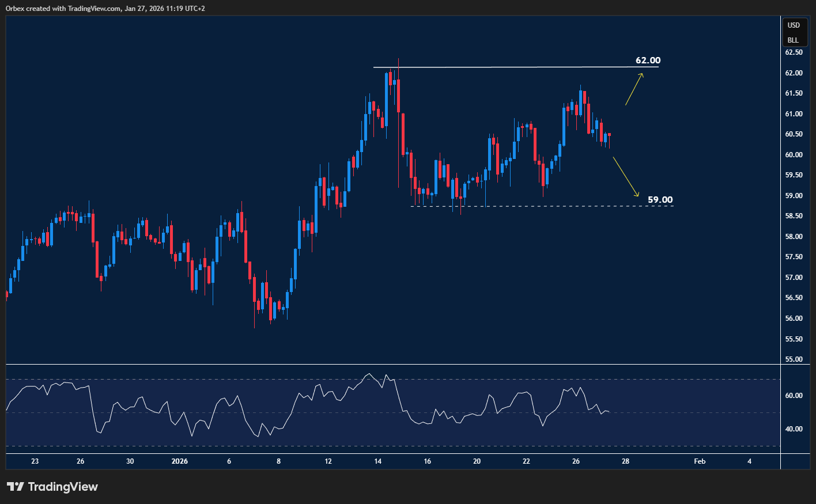Click the TradingView wordmark text
The image size is (816, 504).
[63, 487]
